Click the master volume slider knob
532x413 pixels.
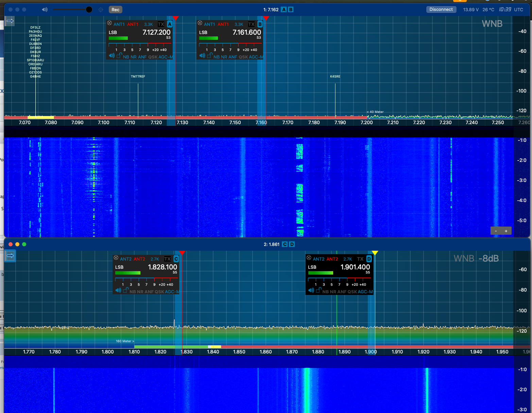tap(89, 10)
